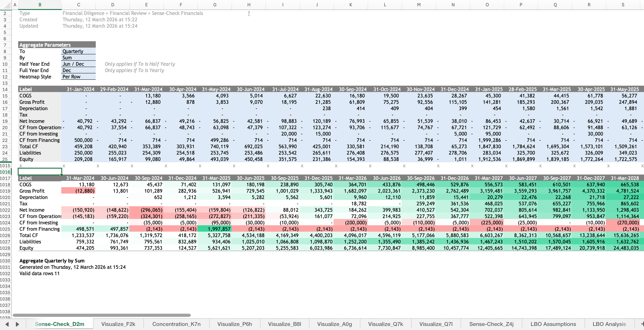This screenshot has height=330, width=644.
Task: Click Liabilities value 250,000 in row 24
Action: tap(79, 153)
